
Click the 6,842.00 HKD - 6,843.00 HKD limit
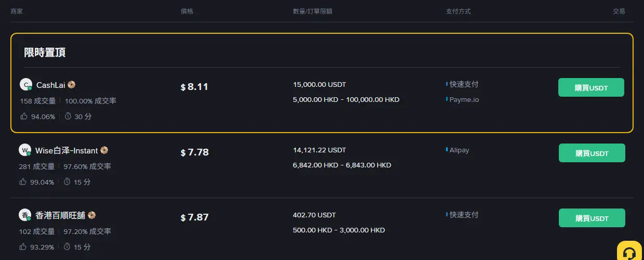342,165
